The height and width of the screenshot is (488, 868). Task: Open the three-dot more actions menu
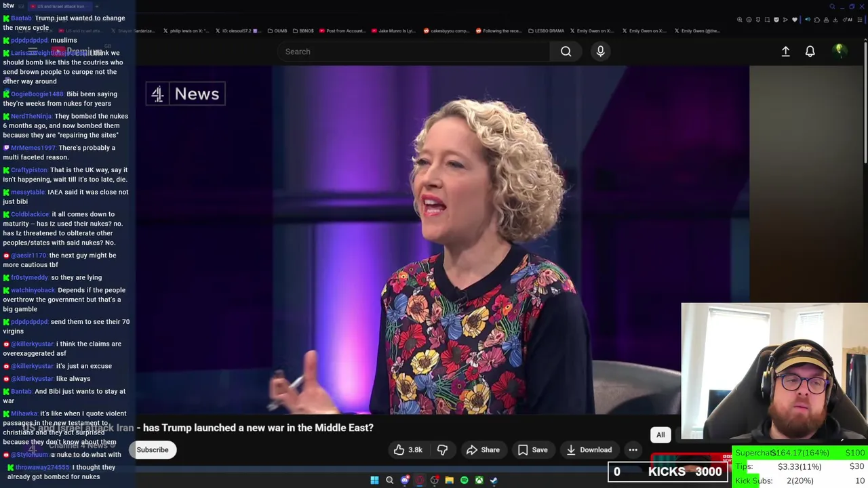pos(633,450)
